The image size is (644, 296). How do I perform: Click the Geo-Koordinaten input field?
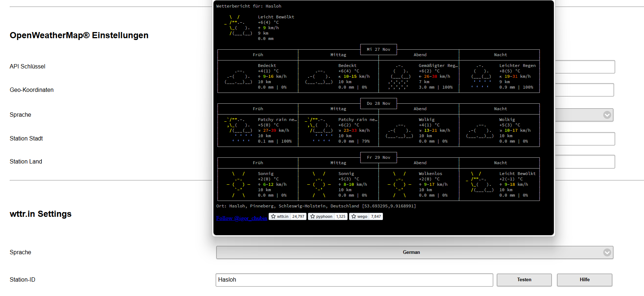tap(585, 90)
